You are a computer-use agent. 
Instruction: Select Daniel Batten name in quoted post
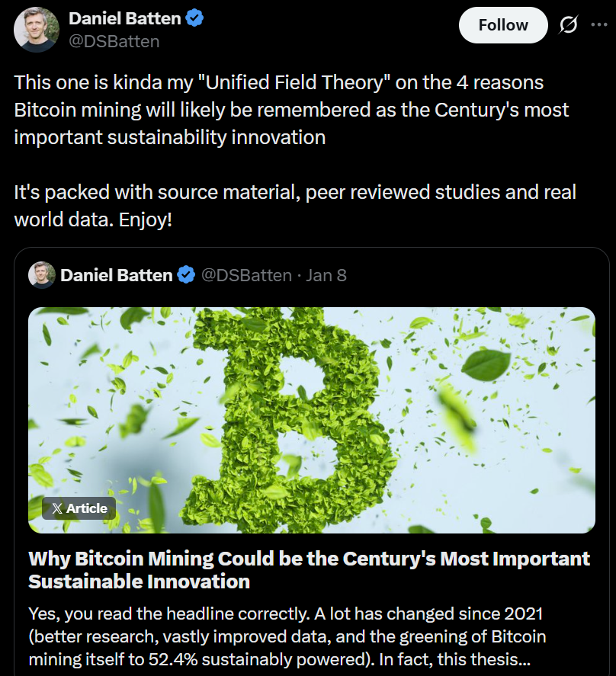[x=116, y=275]
